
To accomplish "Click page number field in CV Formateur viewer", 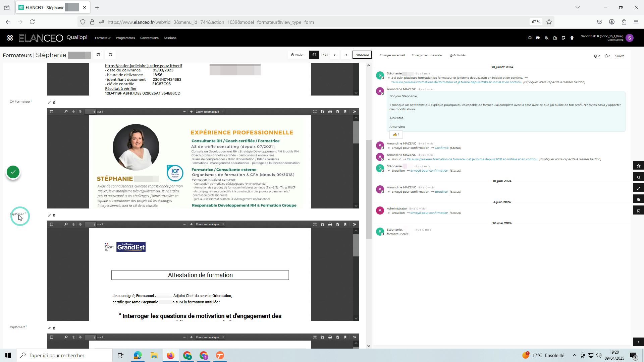I will pyautogui.click(x=90, y=112).
